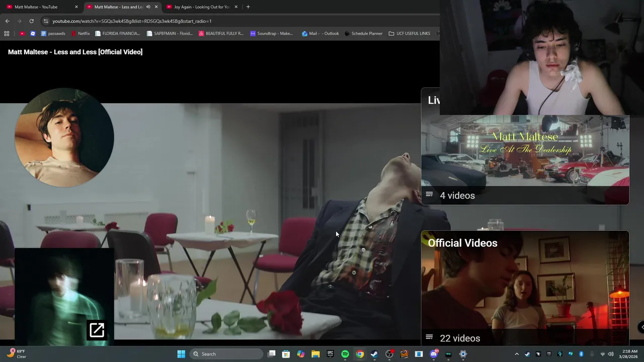Open the Chrome apps grid shortcut

(7, 34)
